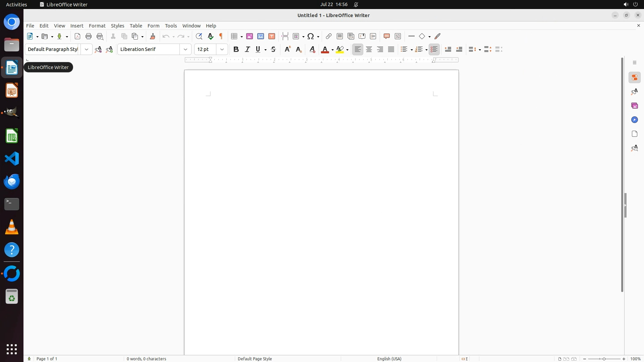The image size is (644, 362).
Task: Click the Insert Comment icon
Action: [x=387, y=36]
